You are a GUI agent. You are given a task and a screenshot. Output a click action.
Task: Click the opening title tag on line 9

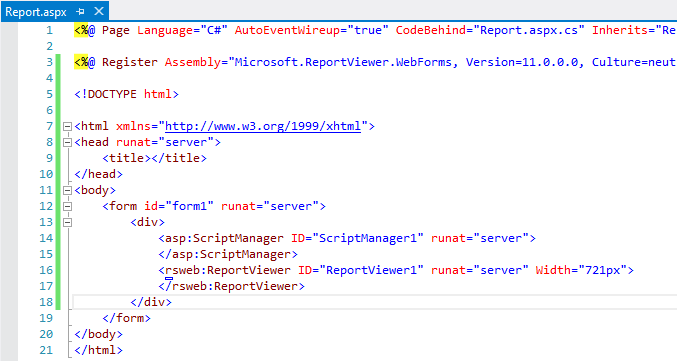[x=126, y=158]
